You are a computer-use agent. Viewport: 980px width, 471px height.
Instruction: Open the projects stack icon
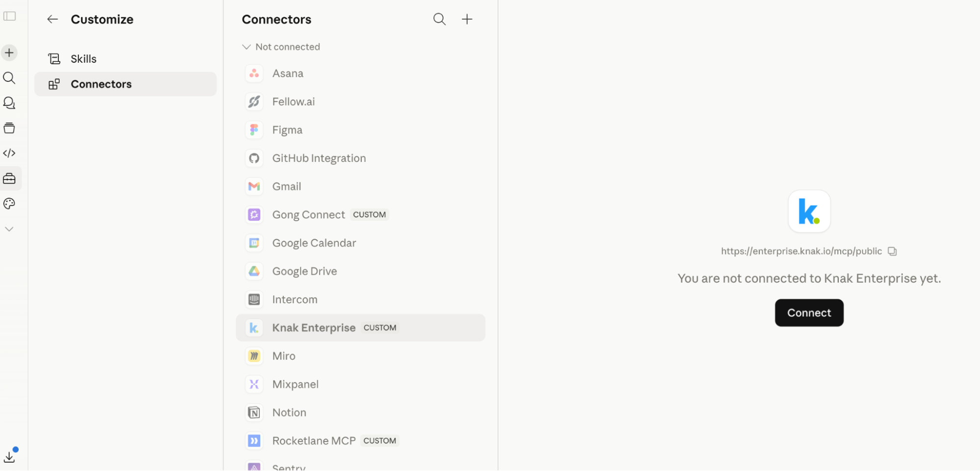[9, 129]
